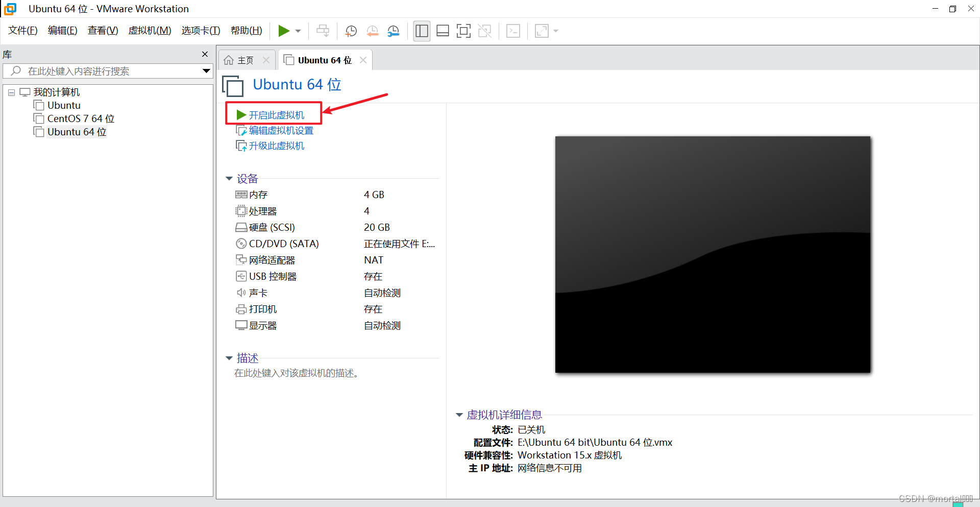The height and width of the screenshot is (507, 980).
Task: Click the 处理器 processor device icon
Action: pyautogui.click(x=241, y=211)
